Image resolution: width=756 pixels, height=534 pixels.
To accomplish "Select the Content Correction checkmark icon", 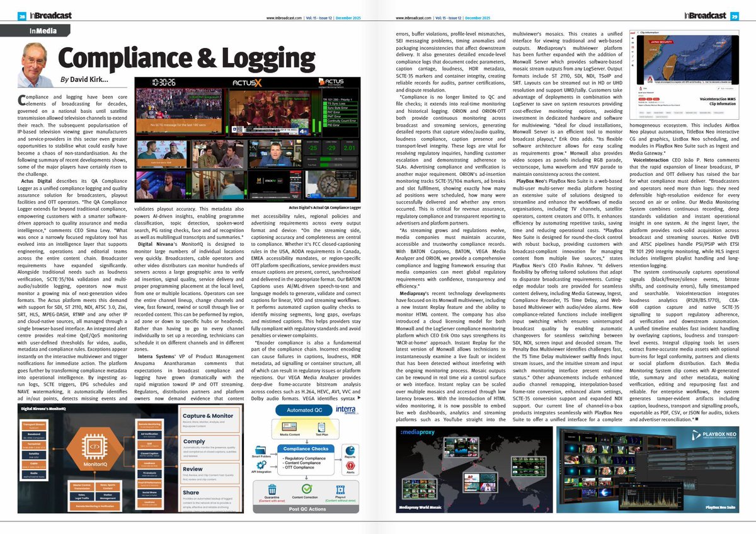I will tap(306, 489).
